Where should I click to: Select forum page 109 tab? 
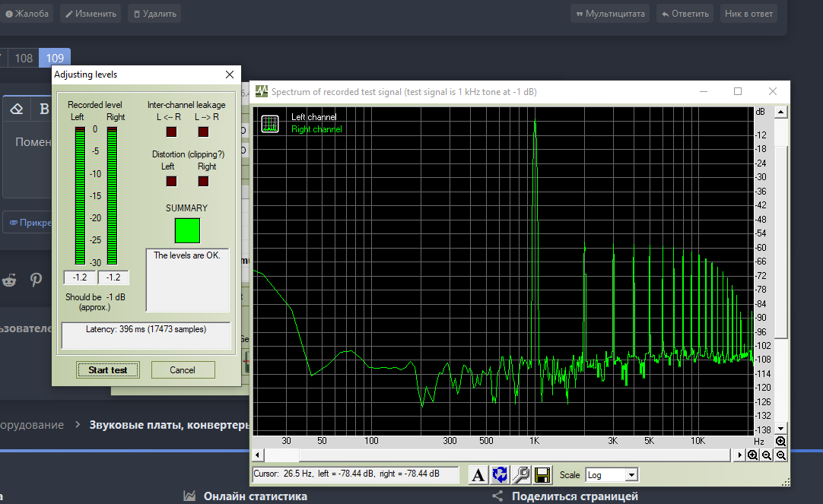[x=55, y=59]
